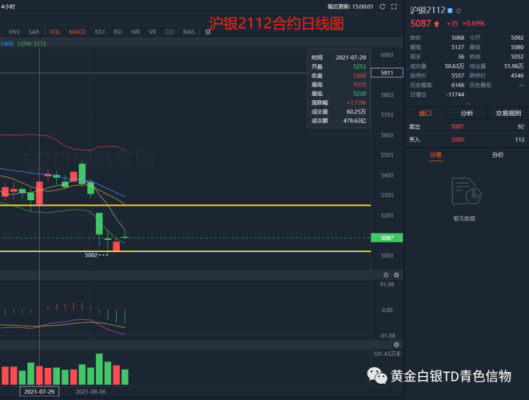Click the green 5087 price label
The width and height of the screenshot is (529, 400).
[x=387, y=238]
